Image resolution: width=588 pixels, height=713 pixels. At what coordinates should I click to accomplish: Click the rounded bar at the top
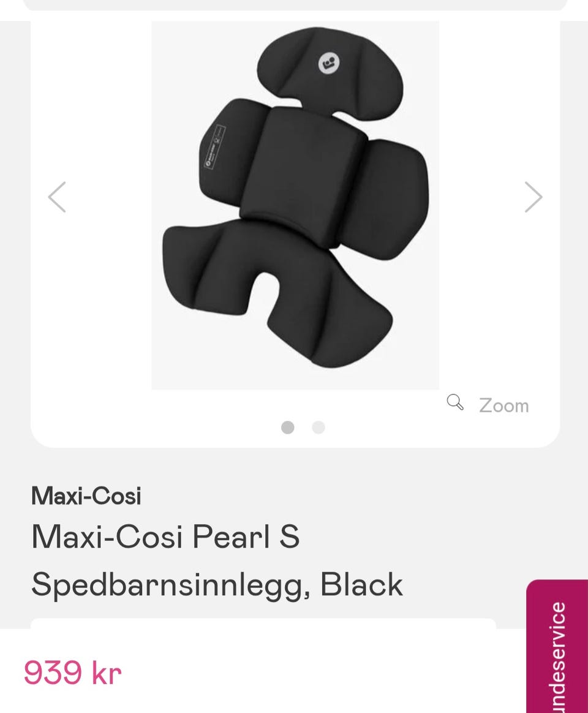point(295,5)
